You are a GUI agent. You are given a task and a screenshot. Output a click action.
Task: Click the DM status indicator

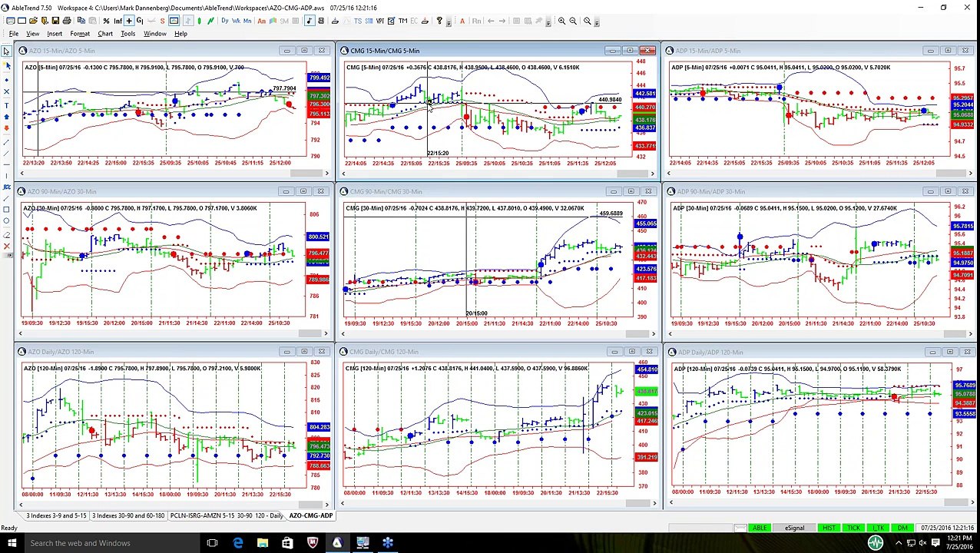(902, 528)
